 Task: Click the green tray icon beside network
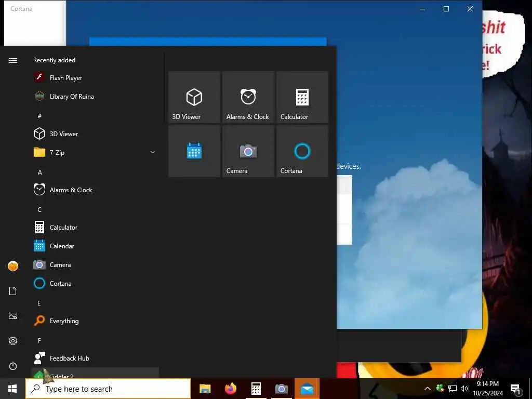tap(440, 388)
